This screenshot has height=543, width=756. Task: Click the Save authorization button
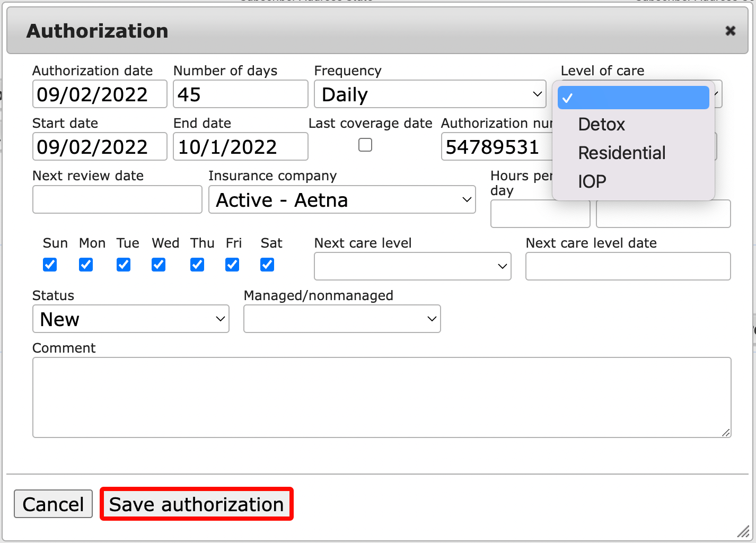(196, 504)
